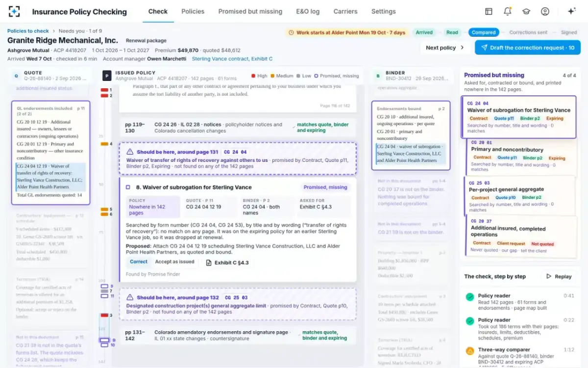Click the Insurance Policy Checking app logo

point(15,11)
